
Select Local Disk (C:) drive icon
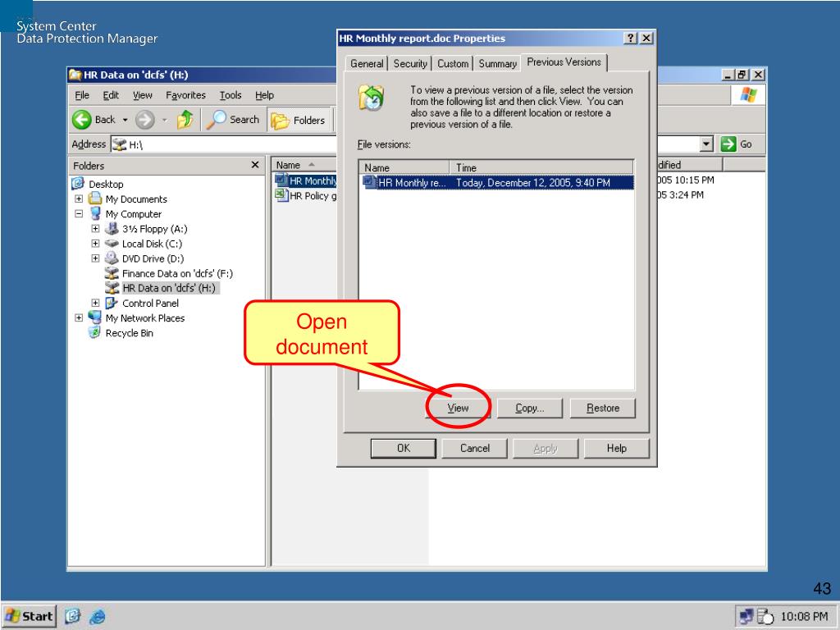tap(112, 243)
